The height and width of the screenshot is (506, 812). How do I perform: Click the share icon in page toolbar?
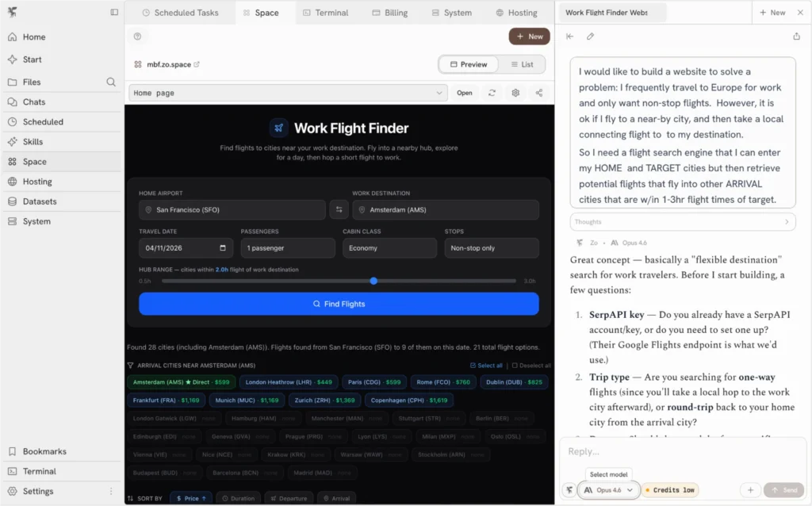[539, 93]
